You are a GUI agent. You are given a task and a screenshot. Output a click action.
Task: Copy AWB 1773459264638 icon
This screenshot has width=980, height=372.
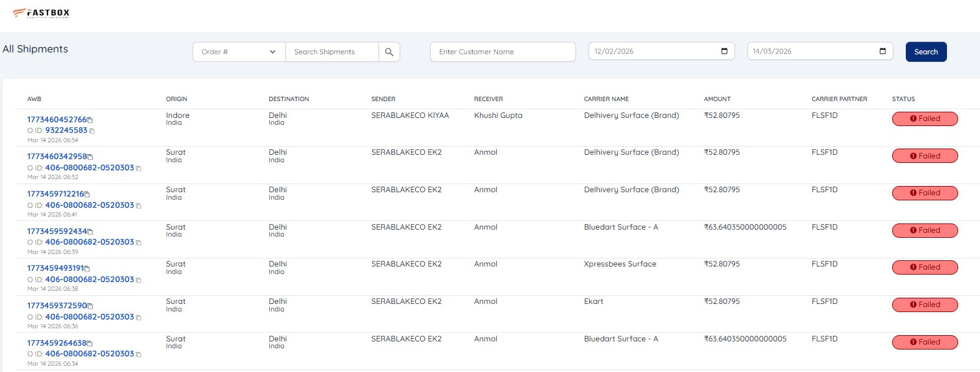click(x=89, y=343)
